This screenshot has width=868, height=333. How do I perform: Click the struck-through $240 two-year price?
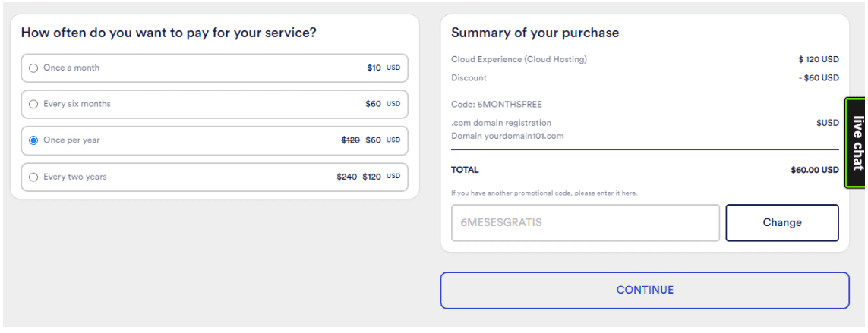point(346,177)
